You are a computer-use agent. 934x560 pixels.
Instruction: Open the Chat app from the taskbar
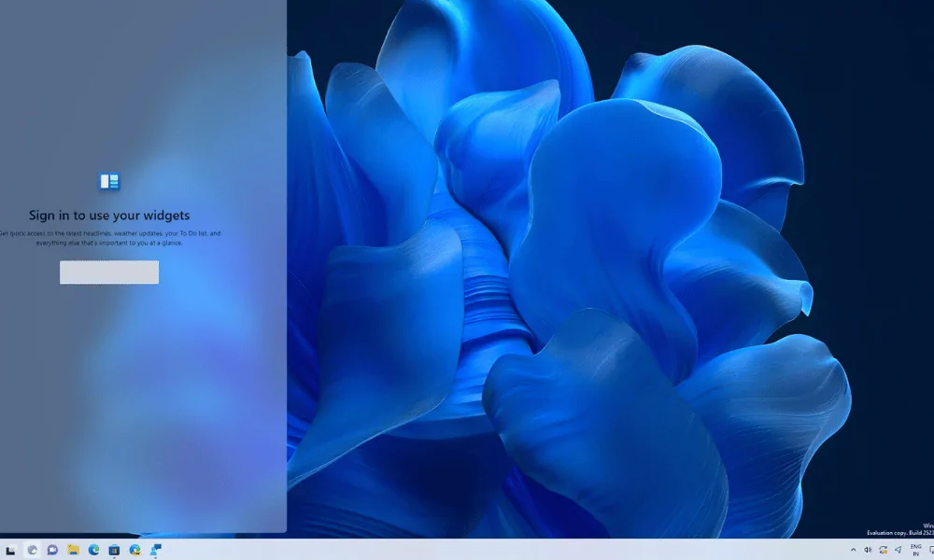click(52, 550)
